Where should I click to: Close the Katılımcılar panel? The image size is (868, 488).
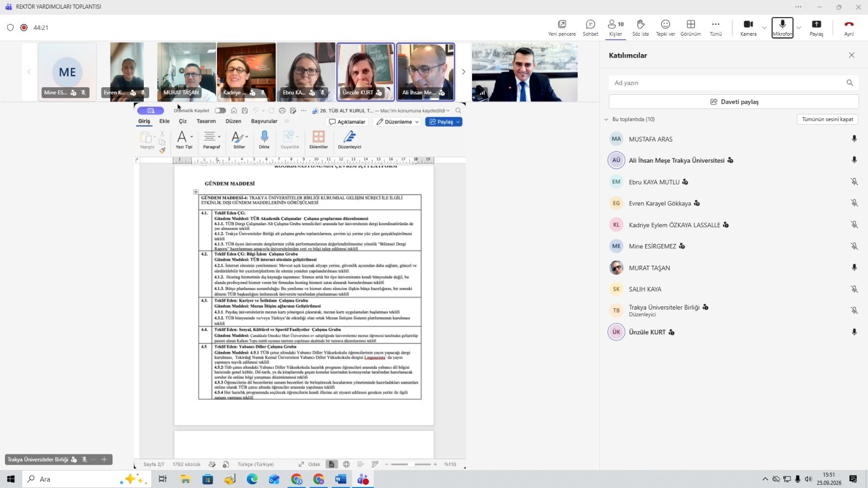[x=852, y=55]
